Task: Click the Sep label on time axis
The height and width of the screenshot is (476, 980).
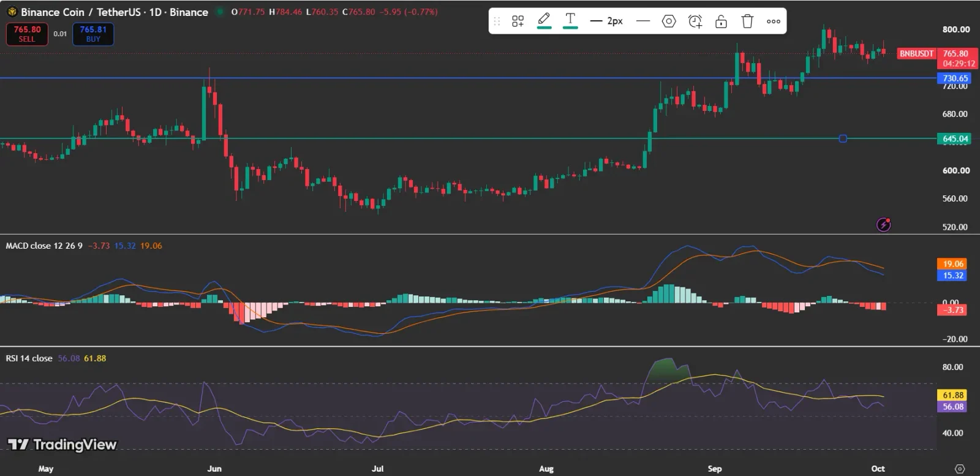Action: click(715, 469)
